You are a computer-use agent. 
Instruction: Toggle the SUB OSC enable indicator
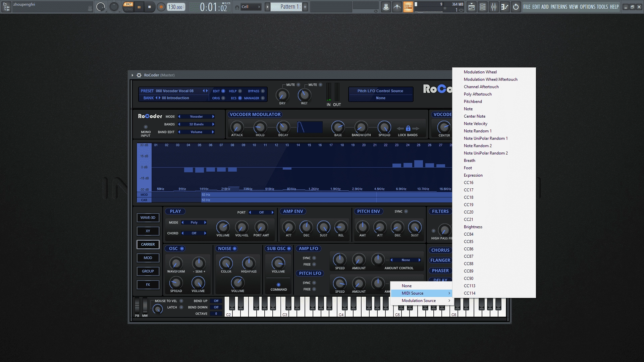[x=289, y=248]
